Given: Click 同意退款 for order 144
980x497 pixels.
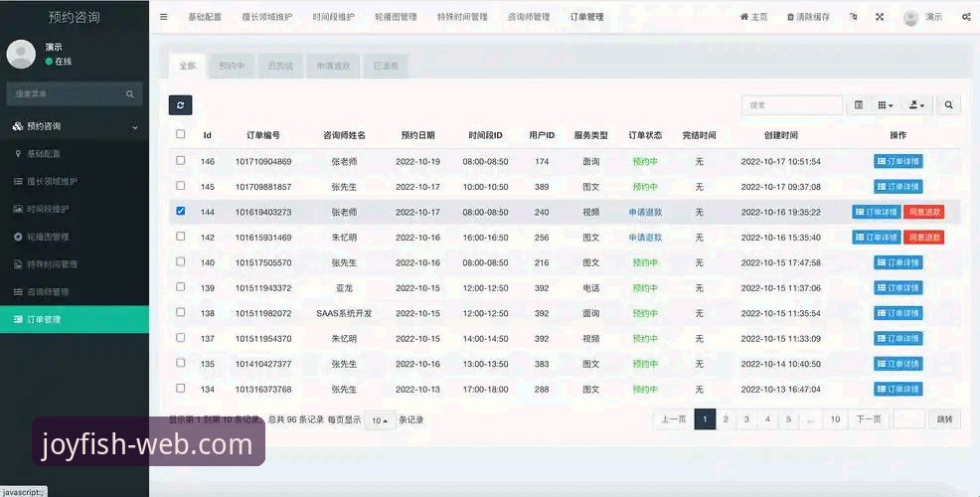Looking at the screenshot, I should (x=923, y=212).
